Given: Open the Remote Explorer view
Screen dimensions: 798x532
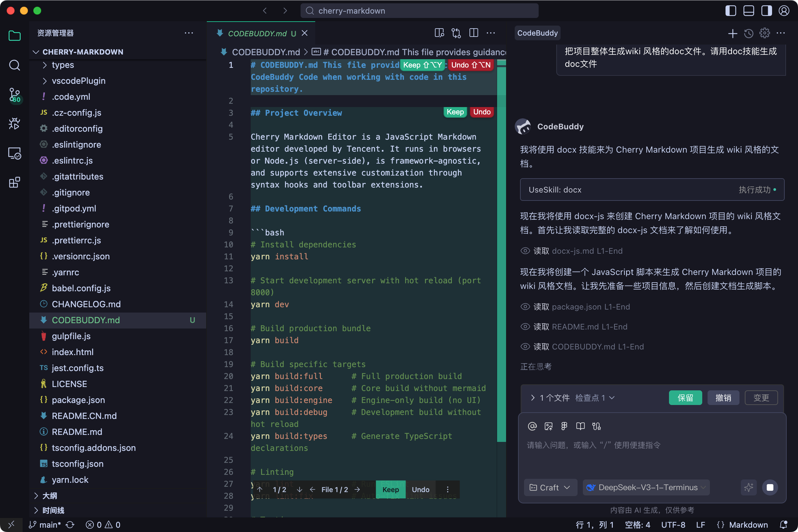Looking at the screenshot, I should [x=14, y=153].
